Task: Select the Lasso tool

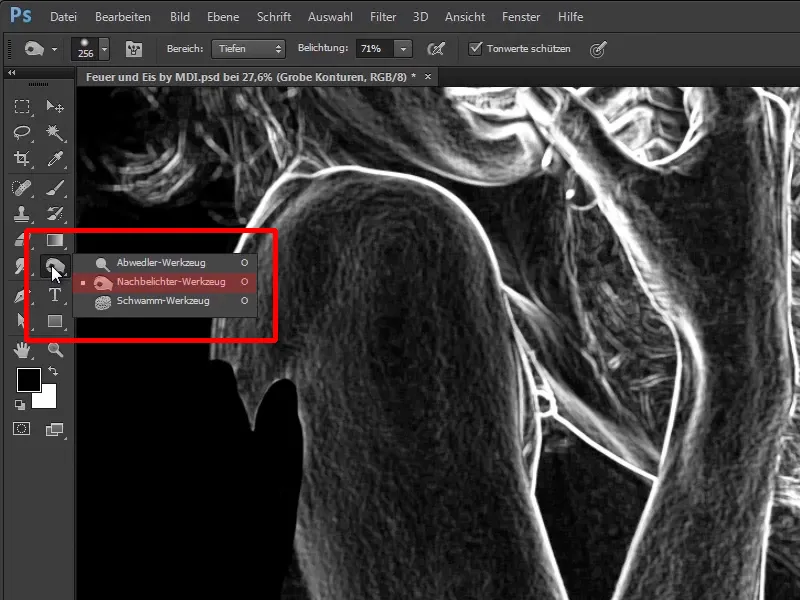Action: coord(21,133)
